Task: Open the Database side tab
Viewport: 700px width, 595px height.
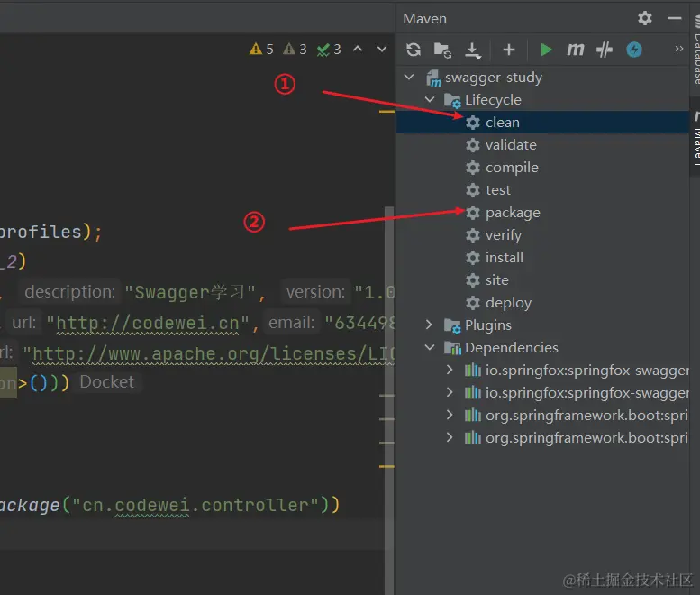Action: coord(695,50)
